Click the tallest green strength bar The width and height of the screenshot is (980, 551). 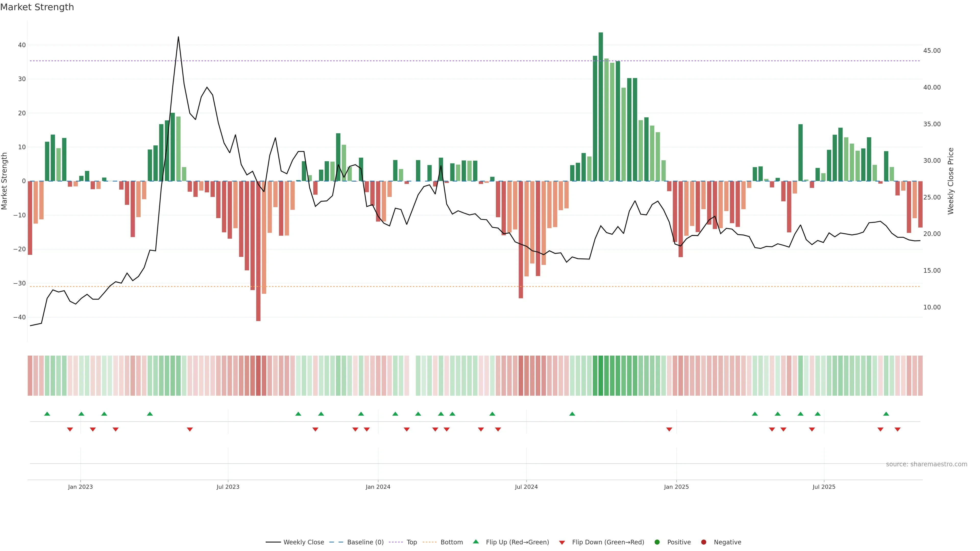click(x=601, y=106)
